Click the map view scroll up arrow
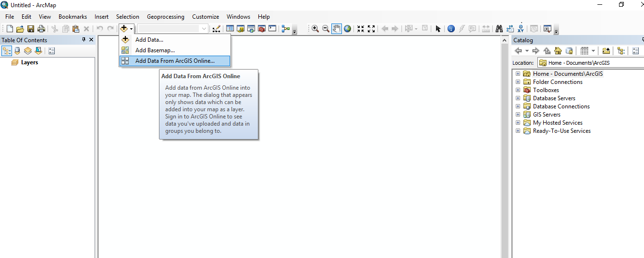 (x=505, y=41)
